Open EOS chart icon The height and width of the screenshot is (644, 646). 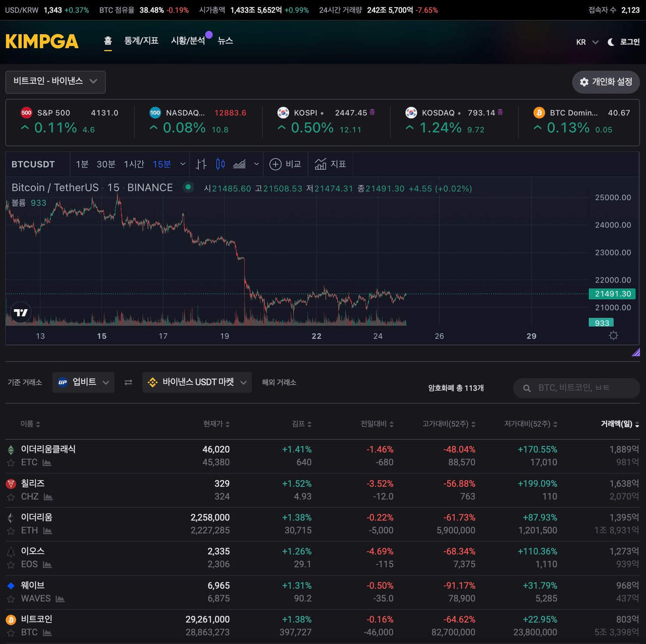[x=47, y=564]
